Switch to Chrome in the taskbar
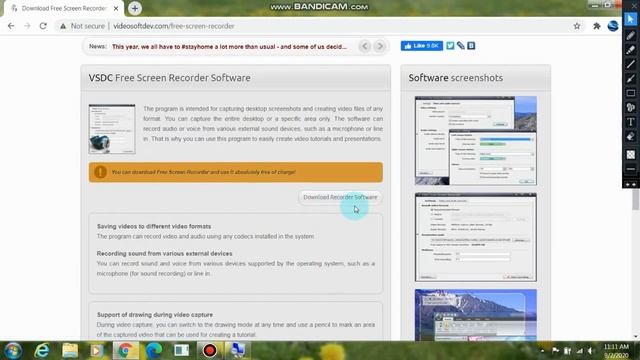 (126, 351)
